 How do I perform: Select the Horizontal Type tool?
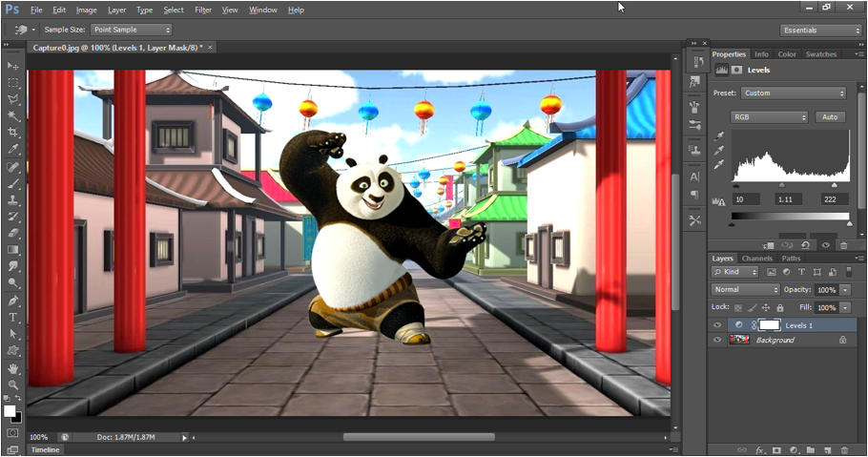[x=12, y=318]
